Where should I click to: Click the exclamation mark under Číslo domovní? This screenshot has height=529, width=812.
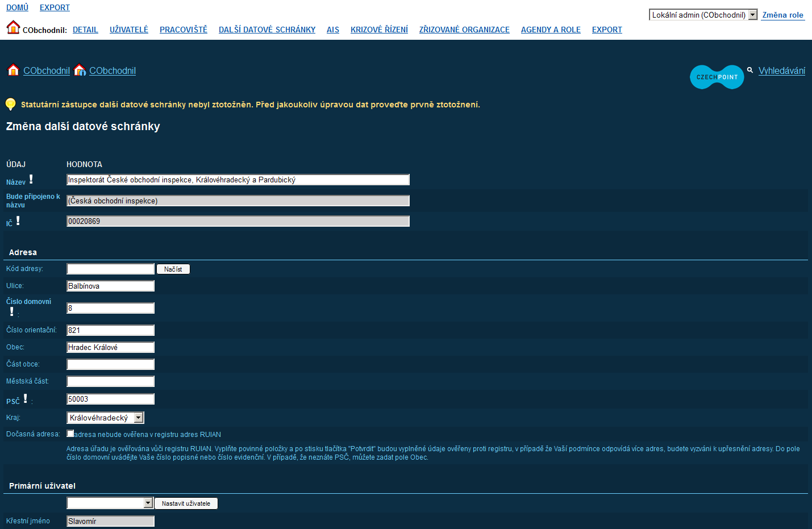click(x=11, y=311)
